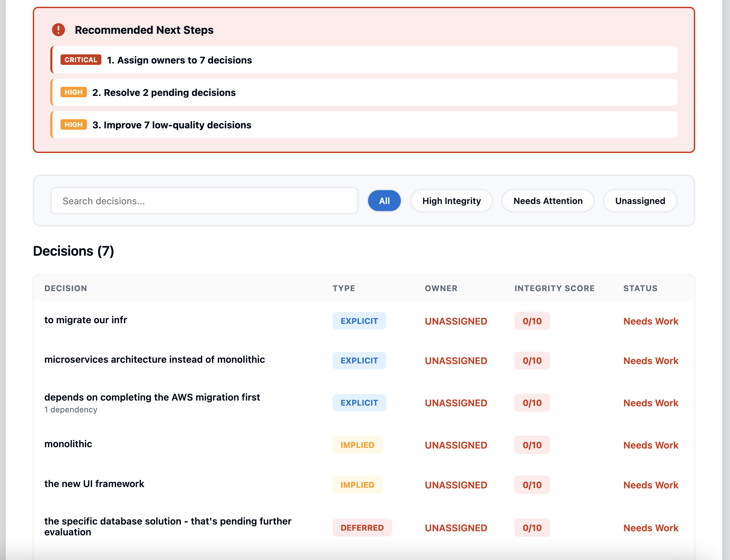Sort by the Decision column header
The width and height of the screenshot is (730, 560).
66,288
